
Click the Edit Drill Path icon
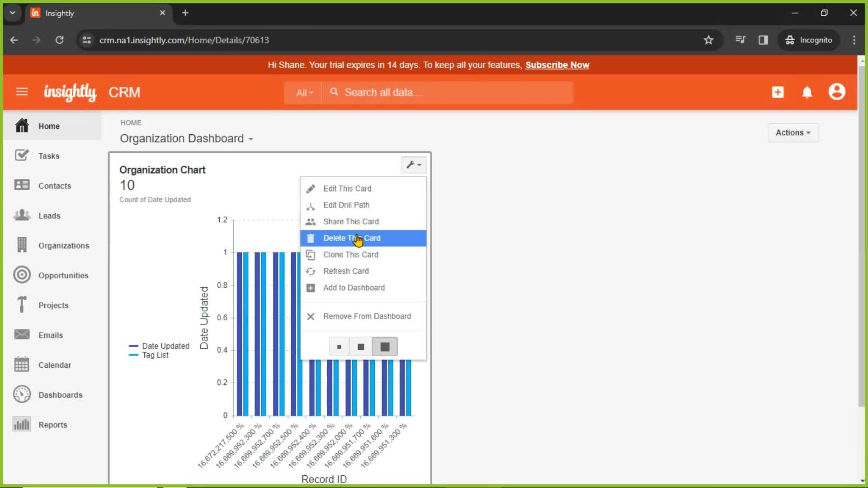click(311, 206)
